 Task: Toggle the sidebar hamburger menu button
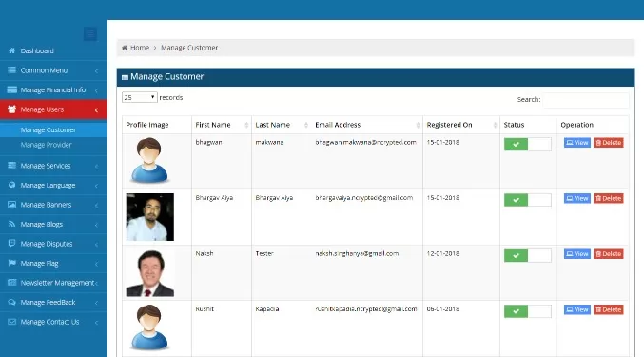90,33
